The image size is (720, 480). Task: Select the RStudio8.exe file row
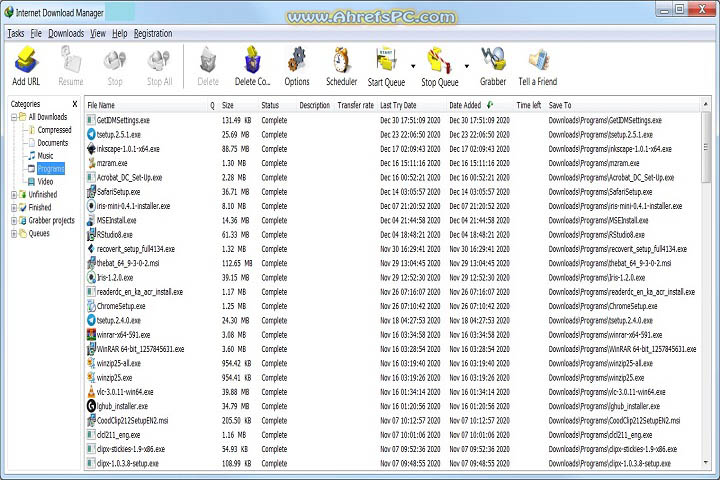392,235
